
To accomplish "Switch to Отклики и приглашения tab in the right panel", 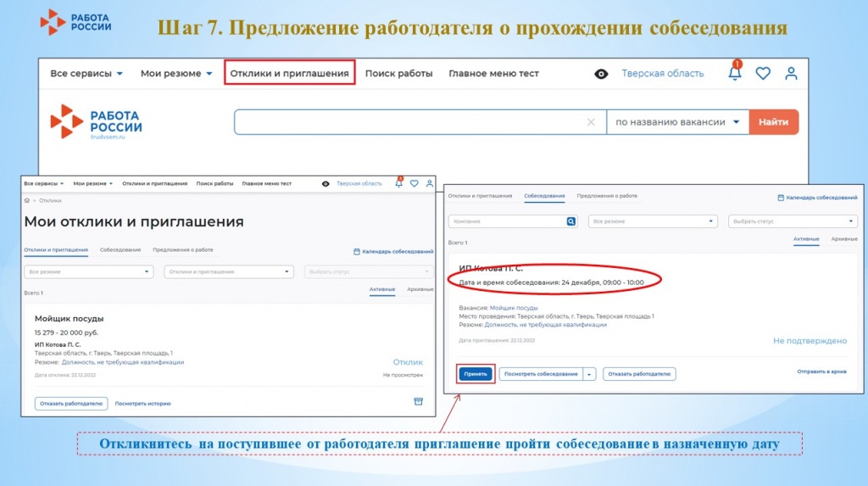I will [480, 196].
